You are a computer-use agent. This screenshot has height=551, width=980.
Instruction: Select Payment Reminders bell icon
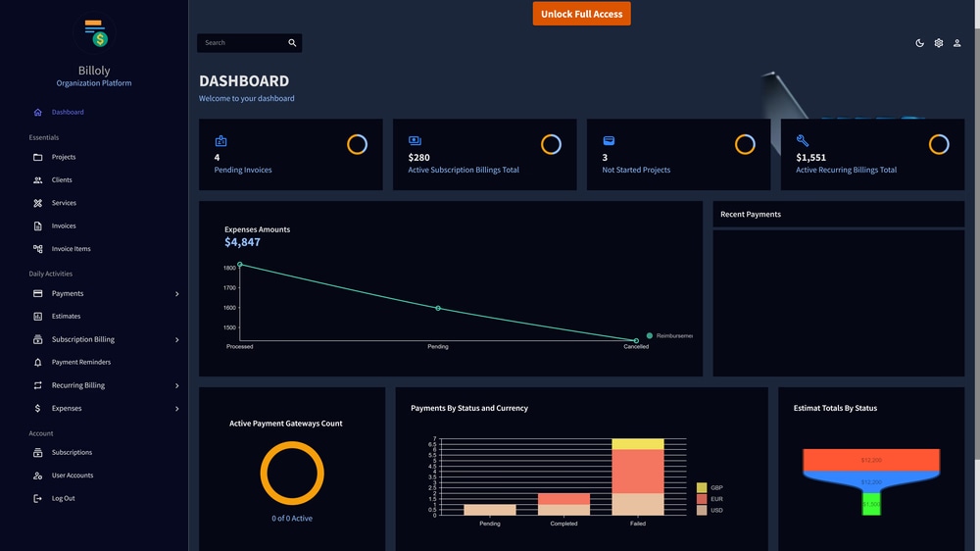pyautogui.click(x=37, y=362)
